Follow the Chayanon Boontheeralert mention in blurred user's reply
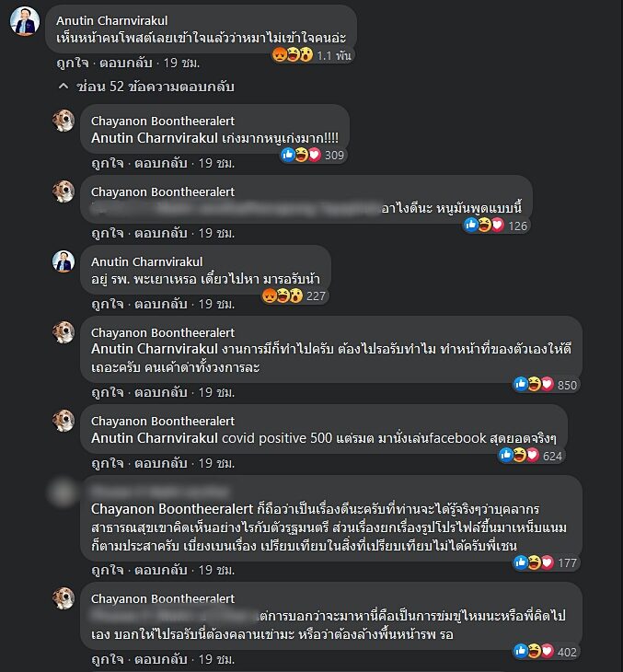Image resolution: width=623 pixels, height=672 pixels. pyautogui.click(x=172, y=509)
